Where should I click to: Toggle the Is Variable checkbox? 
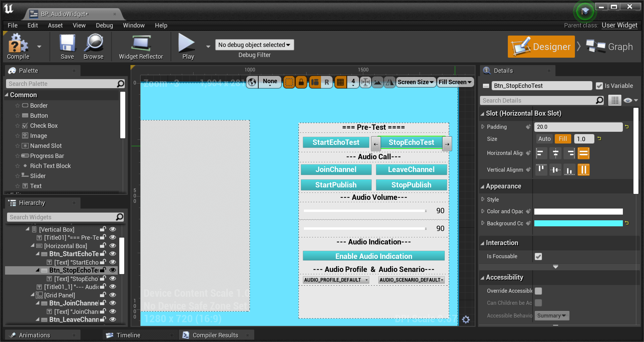pyautogui.click(x=599, y=86)
